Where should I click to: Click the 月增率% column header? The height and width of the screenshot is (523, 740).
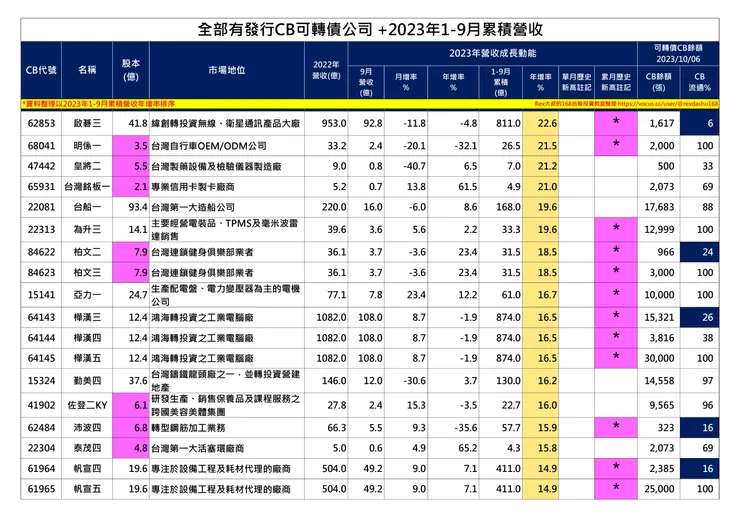tap(406, 82)
